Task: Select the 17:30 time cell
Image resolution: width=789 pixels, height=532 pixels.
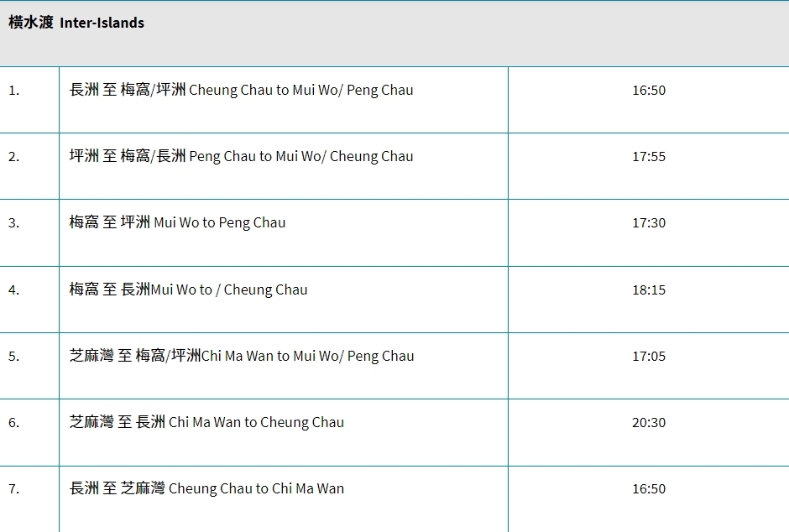Action: coord(648,223)
